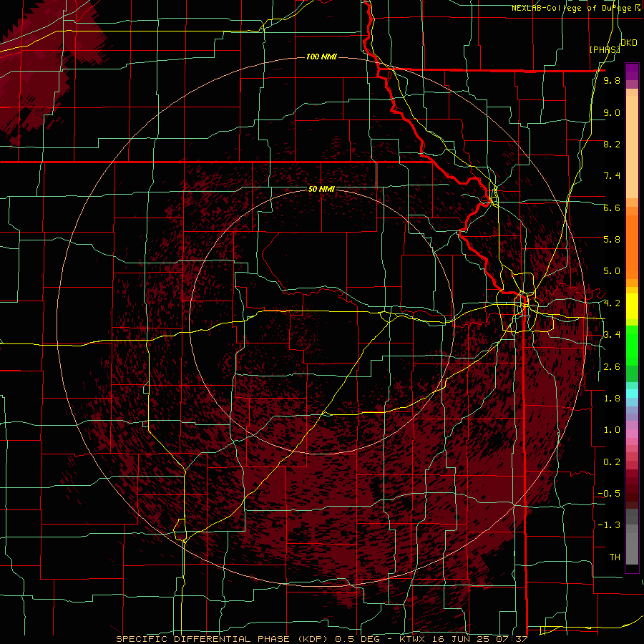Viewport: 644px width, 644px height.
Task: Pick the bright green segment of the color bar
Action: click(x=632, y=346)
